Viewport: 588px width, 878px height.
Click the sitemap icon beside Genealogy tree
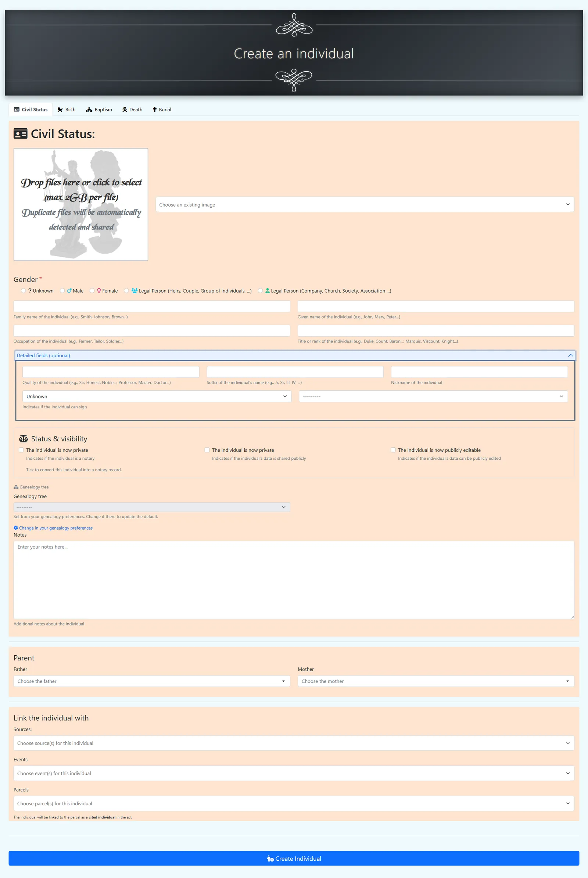point(16,487)
